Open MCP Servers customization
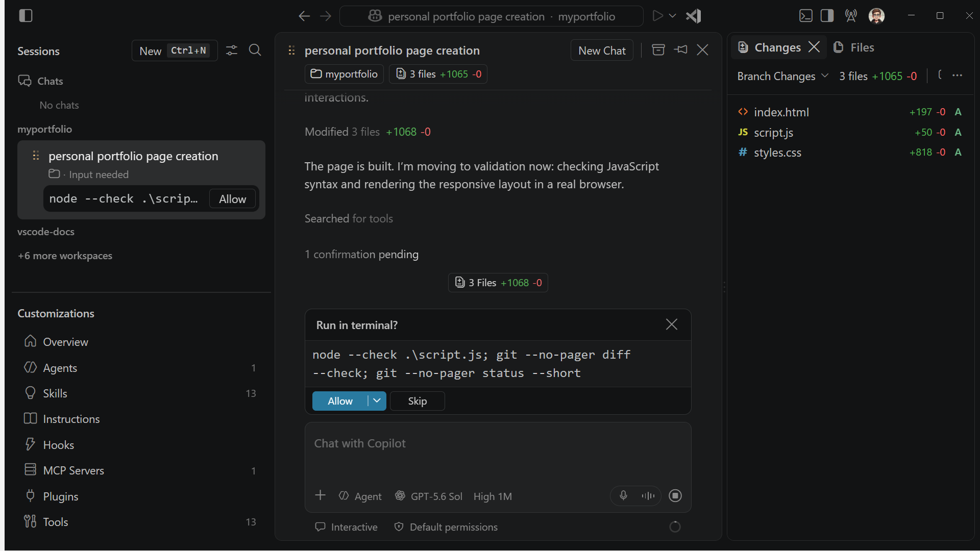This screenshot has height=551, width=980. pos(141,470)
